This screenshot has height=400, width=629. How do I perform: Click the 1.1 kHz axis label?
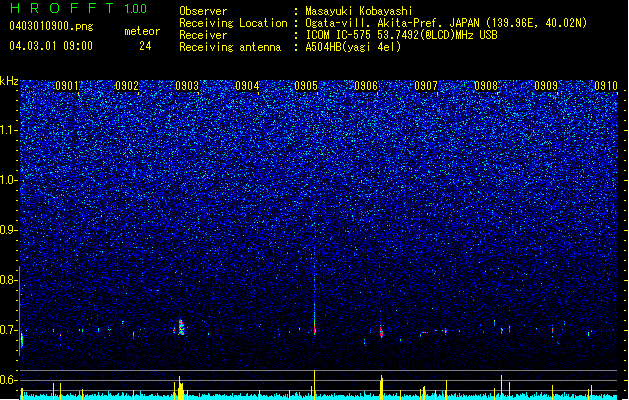pos(9,130)
